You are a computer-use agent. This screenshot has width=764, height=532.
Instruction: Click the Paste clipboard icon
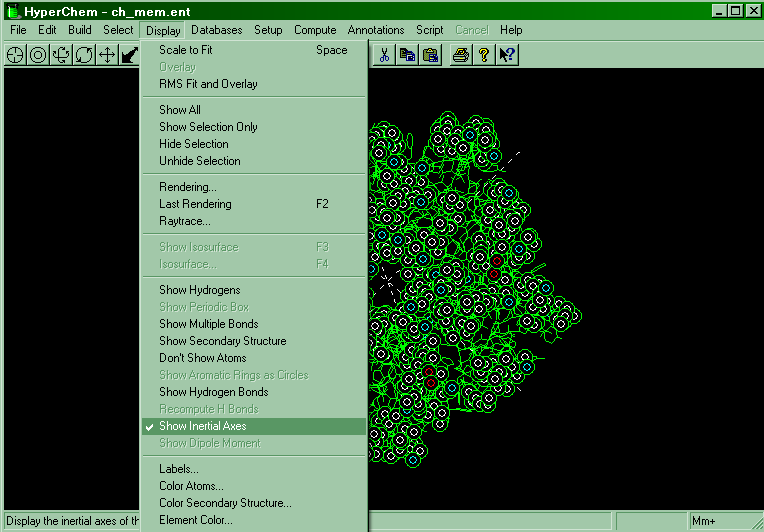[430, 55]
